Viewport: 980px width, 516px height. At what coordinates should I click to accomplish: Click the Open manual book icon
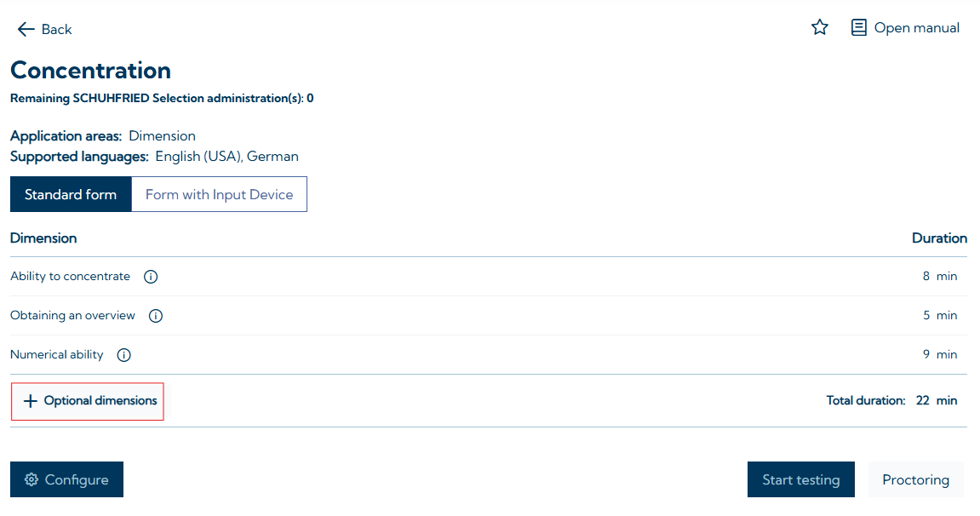[x=859, y=28]
